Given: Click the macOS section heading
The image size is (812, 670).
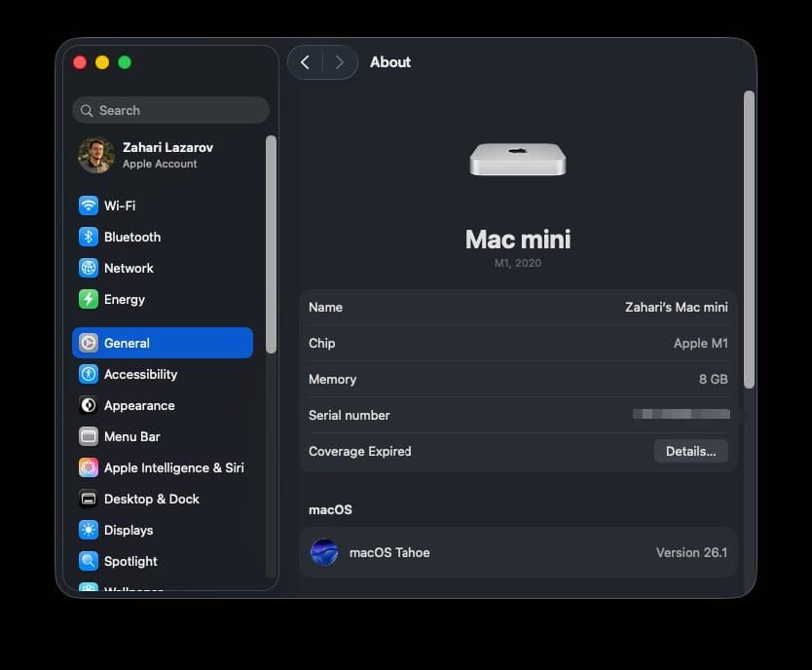Looking at the screenshot, I should point(330,509).
